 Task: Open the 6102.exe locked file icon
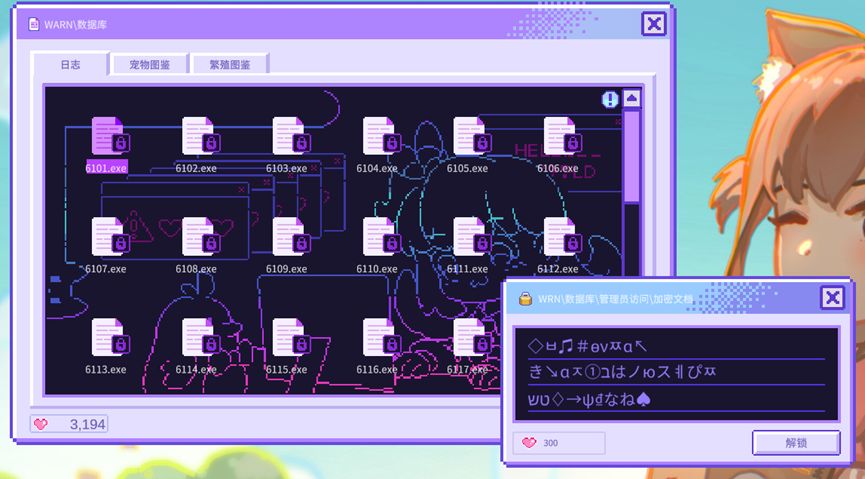pos(201,136)
